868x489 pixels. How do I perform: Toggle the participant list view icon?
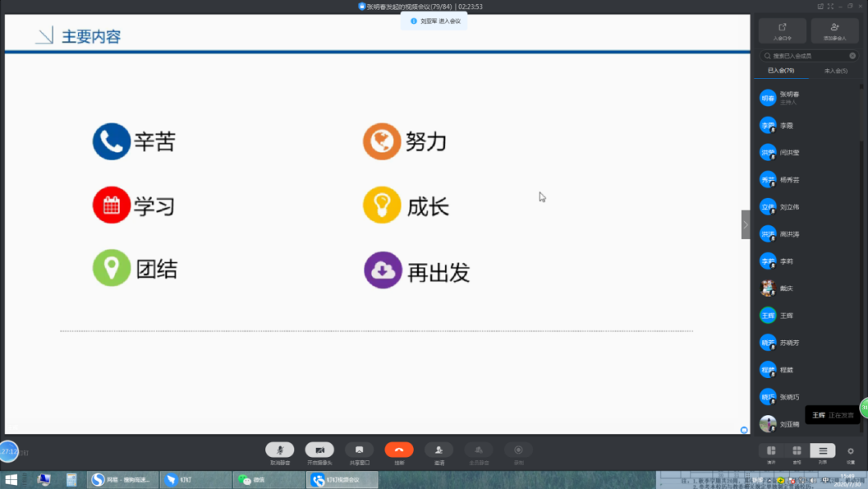point(822,451)
